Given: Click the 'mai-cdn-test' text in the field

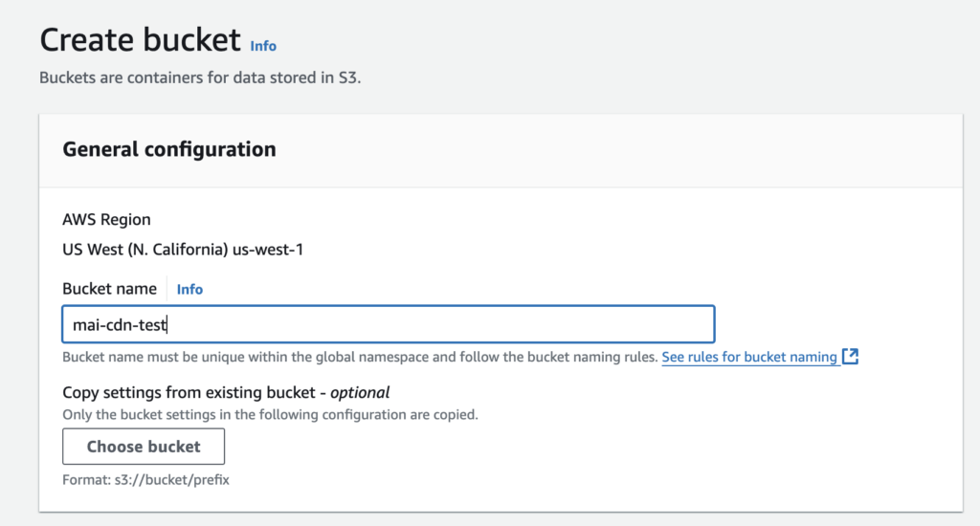Looking at the screenshot, I should [120, 325].
